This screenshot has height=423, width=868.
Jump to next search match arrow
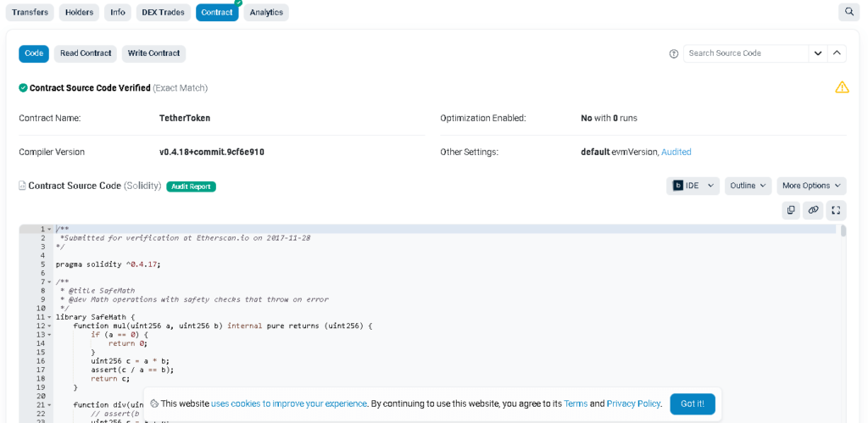pos(818,53)
